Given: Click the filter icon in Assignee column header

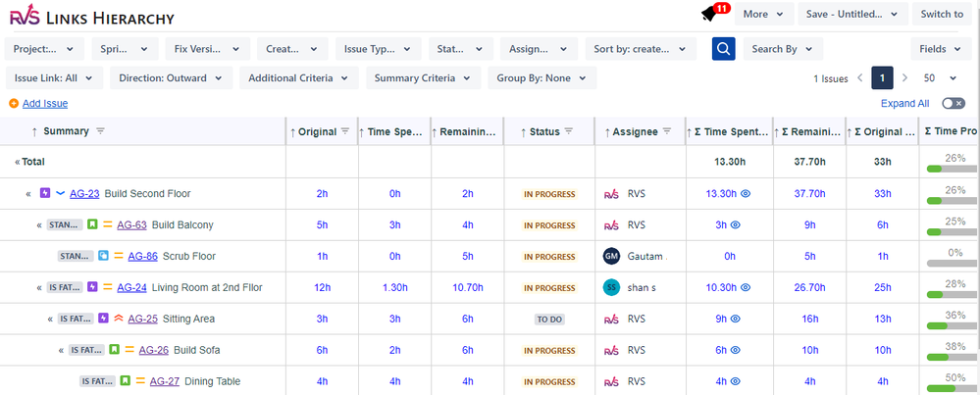Looking at the screenshot, I should point(667,131).
